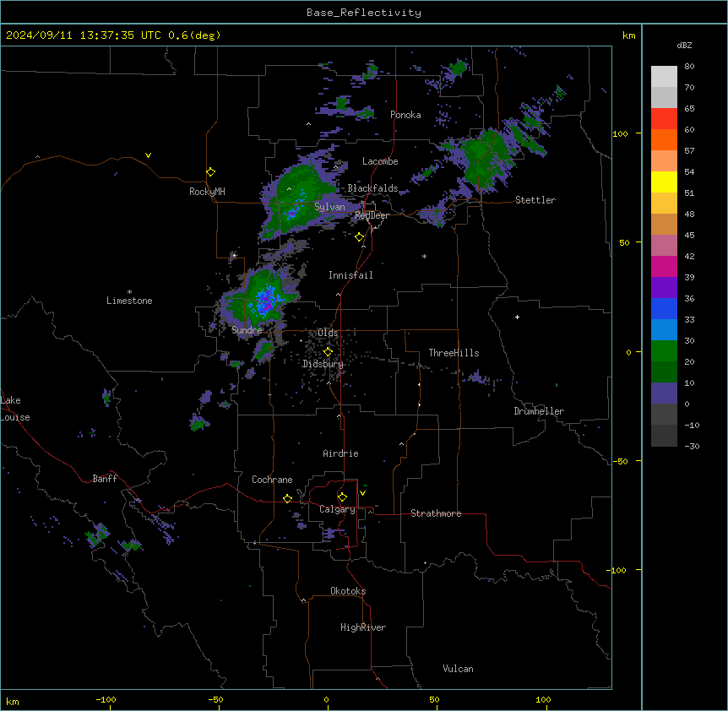Pick the white 70-80 dBZ legend swatch
The height and width of the screenshot is (711, 728).
click(664, 77)
